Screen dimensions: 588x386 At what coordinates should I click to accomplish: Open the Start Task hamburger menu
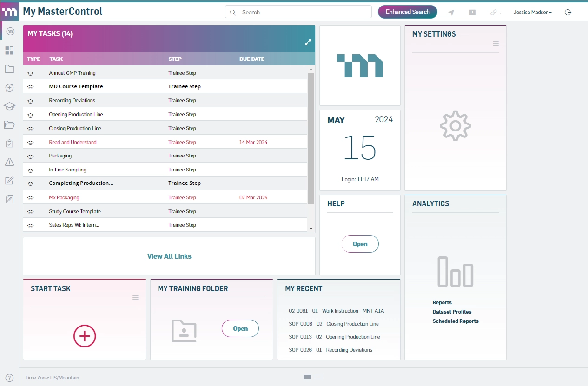click(136, 298)
